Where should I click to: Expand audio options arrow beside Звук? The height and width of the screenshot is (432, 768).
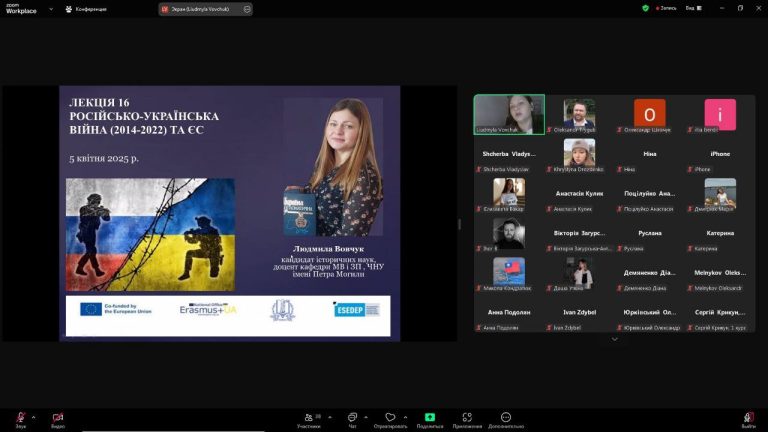tap(34, 416)
